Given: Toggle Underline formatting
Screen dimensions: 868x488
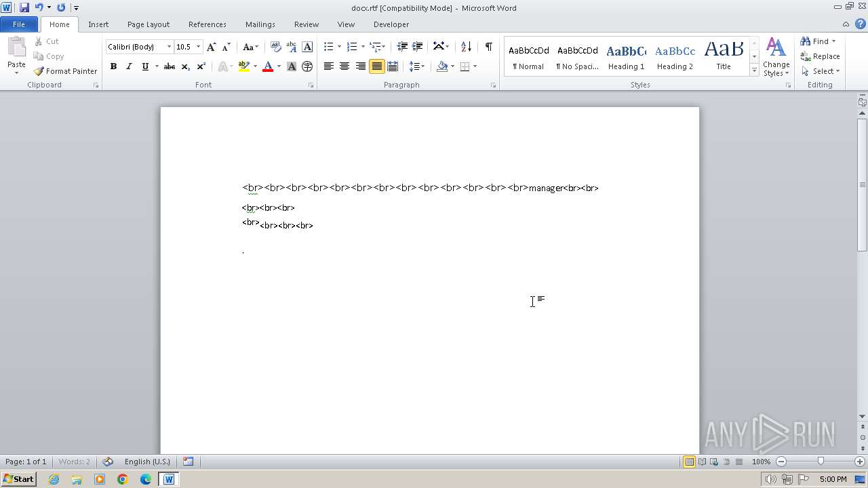Looking at the screenshot, I should pos(145,66).
